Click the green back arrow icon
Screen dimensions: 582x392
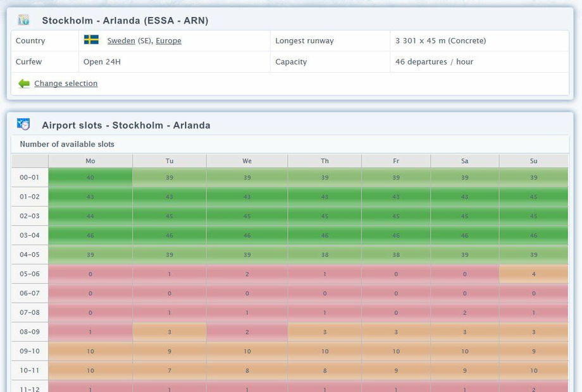tap(24, 83)
